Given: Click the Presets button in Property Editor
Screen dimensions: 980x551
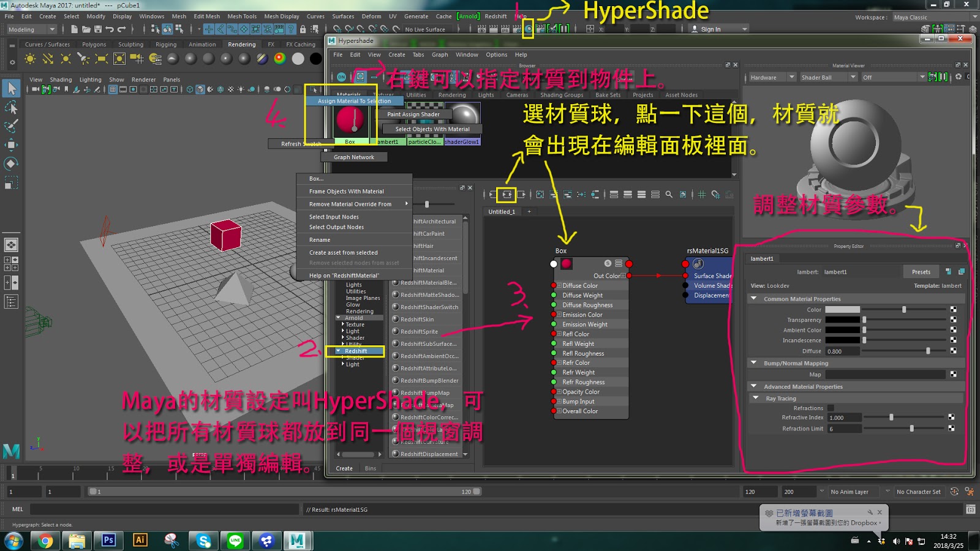Looking at the screenshot, I should tap(921, 272).
